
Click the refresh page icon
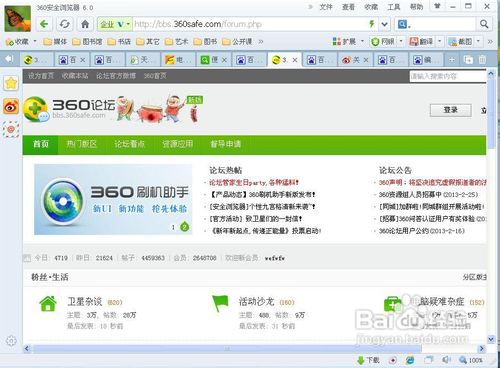tap(65, 24)
